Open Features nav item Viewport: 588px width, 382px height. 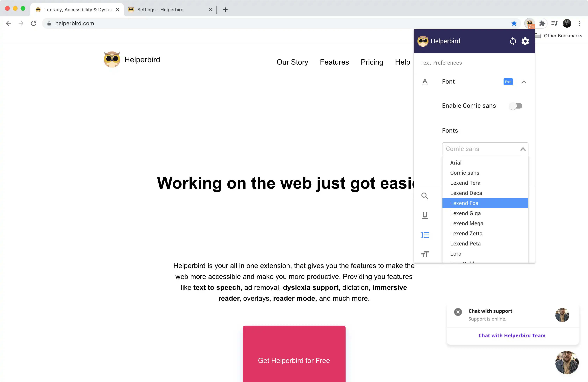(334, 62)
